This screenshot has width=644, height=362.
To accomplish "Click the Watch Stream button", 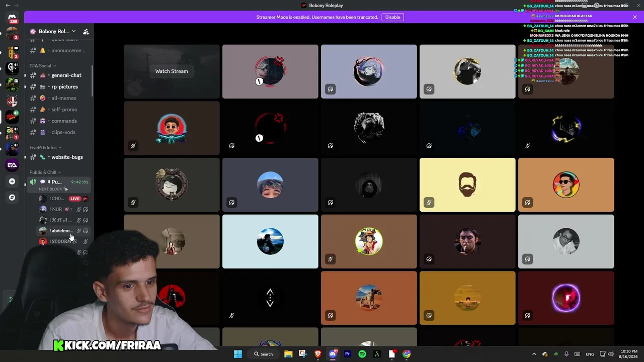I will (x=172, y=71).
